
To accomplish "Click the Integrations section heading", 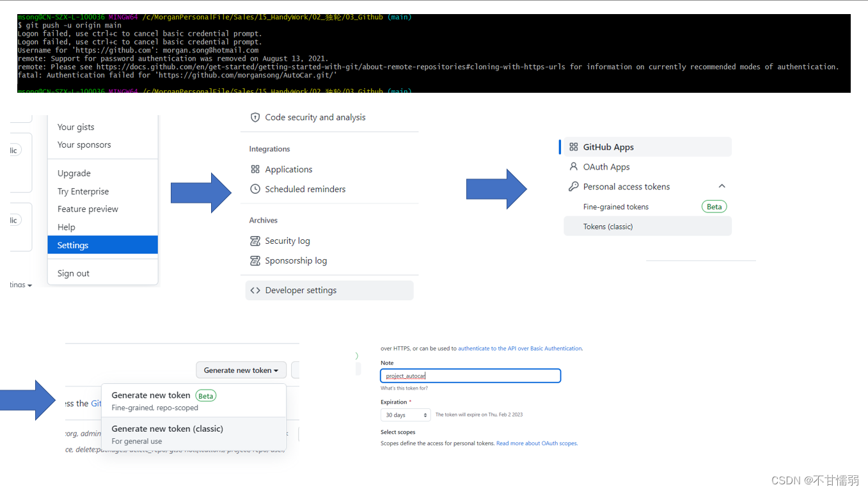I will pyautogui.click(x=269, y=148).
